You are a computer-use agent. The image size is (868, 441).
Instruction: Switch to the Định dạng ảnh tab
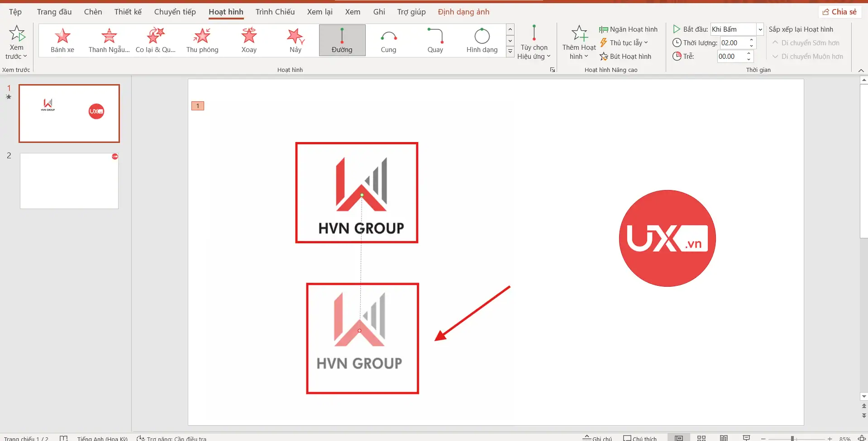click(463, 12)
